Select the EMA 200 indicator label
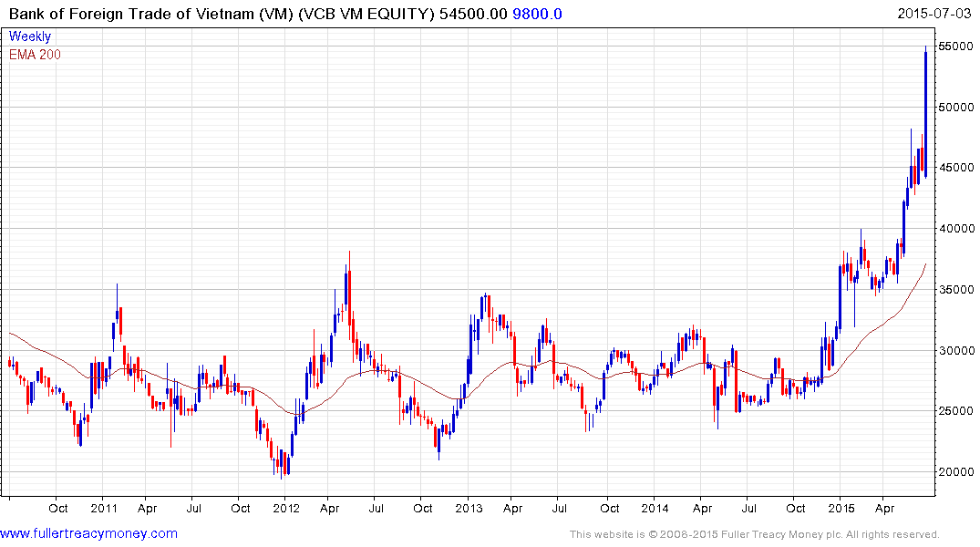The width and height of the screenshot is (980, 547). coord(35,55)
